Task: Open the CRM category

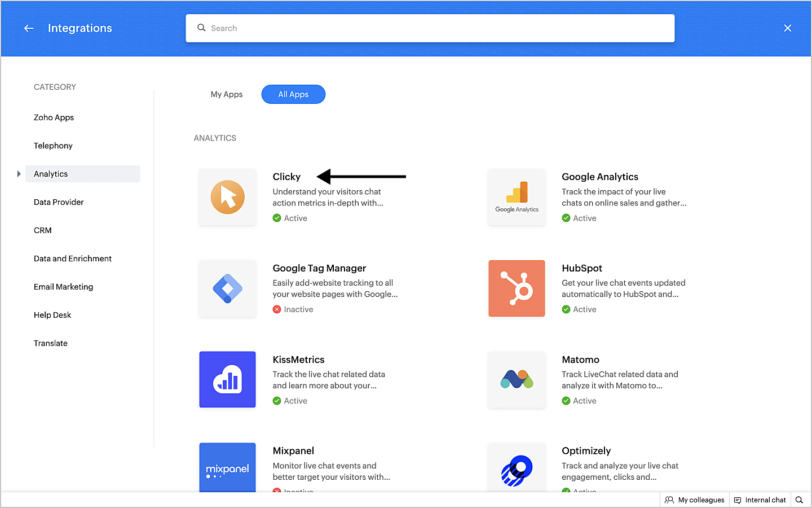Action: tap(43, 230)
